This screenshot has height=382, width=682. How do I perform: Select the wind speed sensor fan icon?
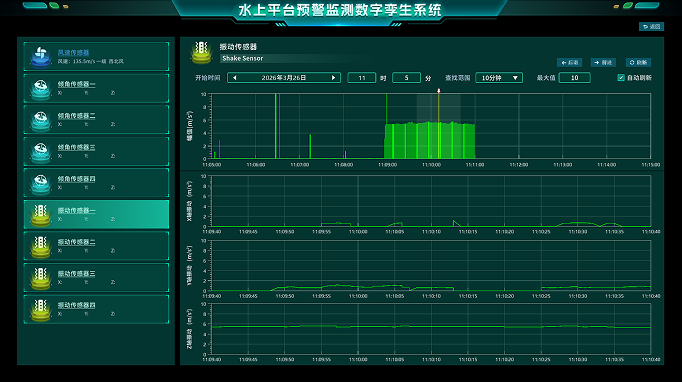pos(40,57)
